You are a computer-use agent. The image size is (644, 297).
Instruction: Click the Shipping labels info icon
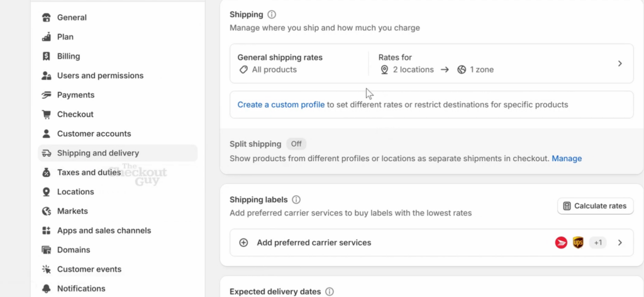296,199
